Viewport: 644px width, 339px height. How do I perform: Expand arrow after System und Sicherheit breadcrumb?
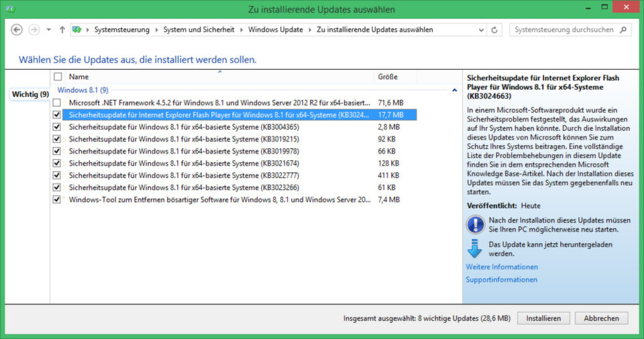241,30
